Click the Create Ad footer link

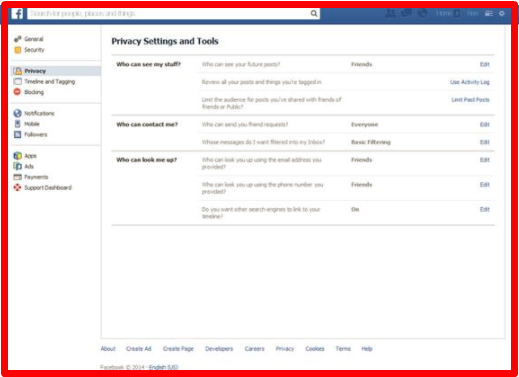(139, 349)
